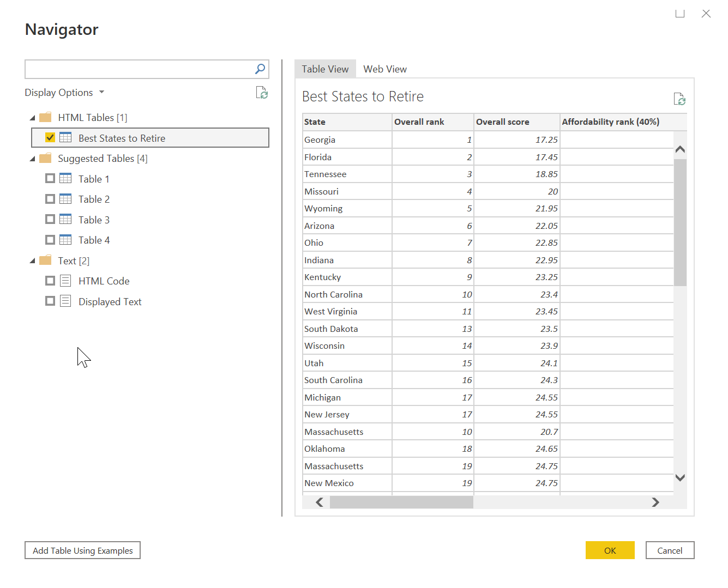728x588 pixels.
Task: Click the Overall score column header
Action: pos(517,122)
